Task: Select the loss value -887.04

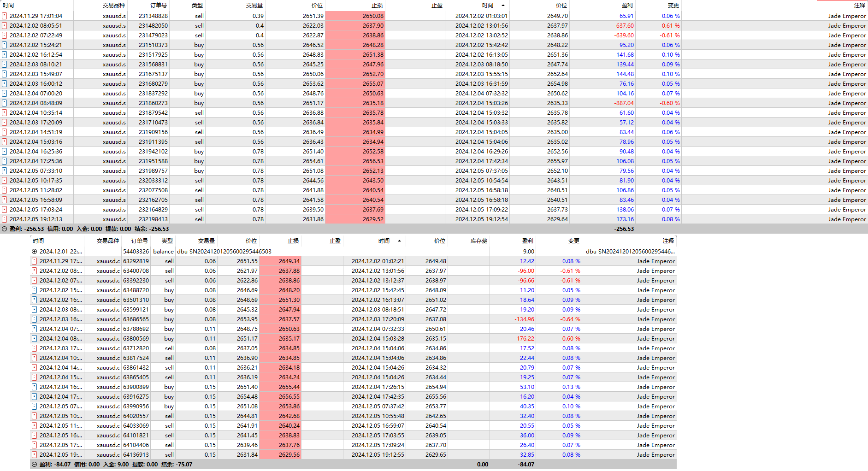Action: click(x=624, y=103)
